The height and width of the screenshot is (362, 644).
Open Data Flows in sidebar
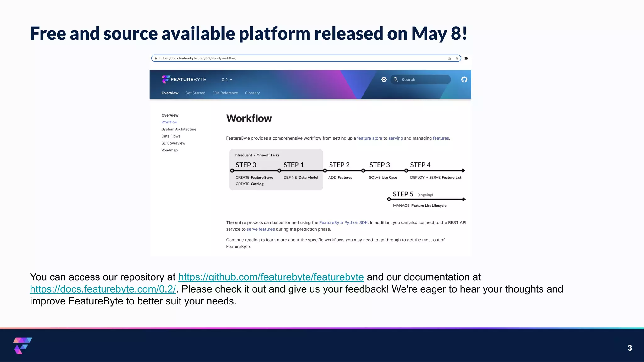point(171,136)
